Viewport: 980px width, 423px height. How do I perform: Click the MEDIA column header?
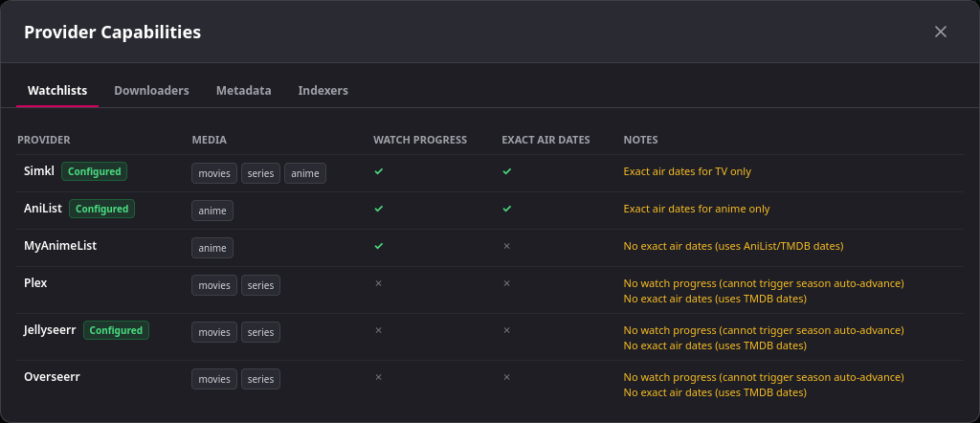coord(210,140)
